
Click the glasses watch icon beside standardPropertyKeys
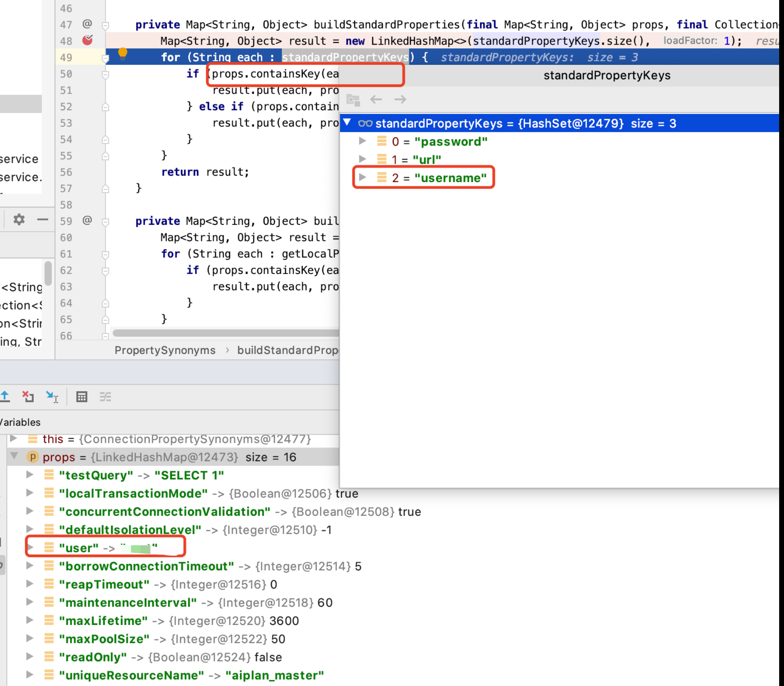[x=365, y=123]
